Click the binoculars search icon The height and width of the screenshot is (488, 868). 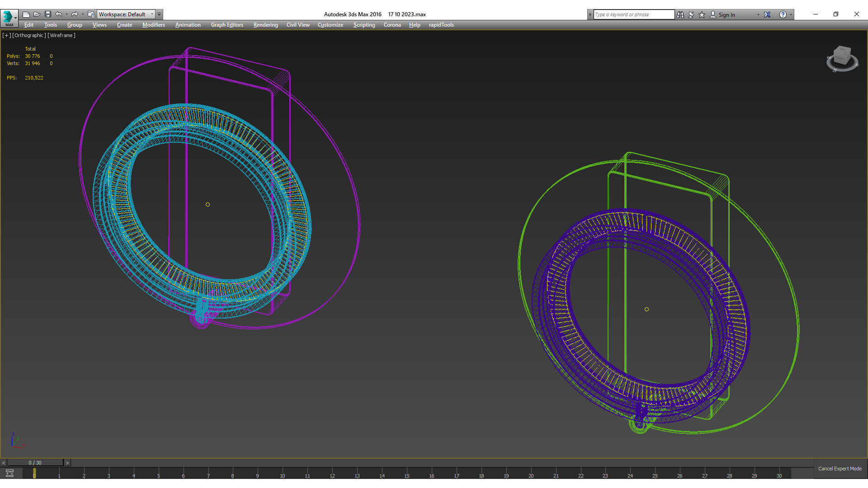pos(680,14)
